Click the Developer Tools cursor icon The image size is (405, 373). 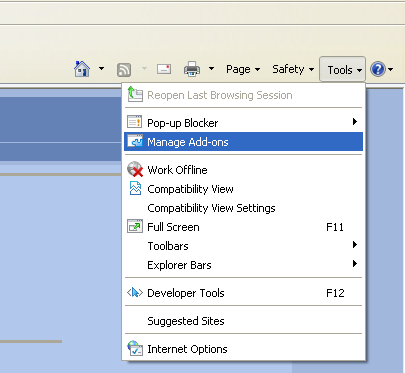coord(135,293)
